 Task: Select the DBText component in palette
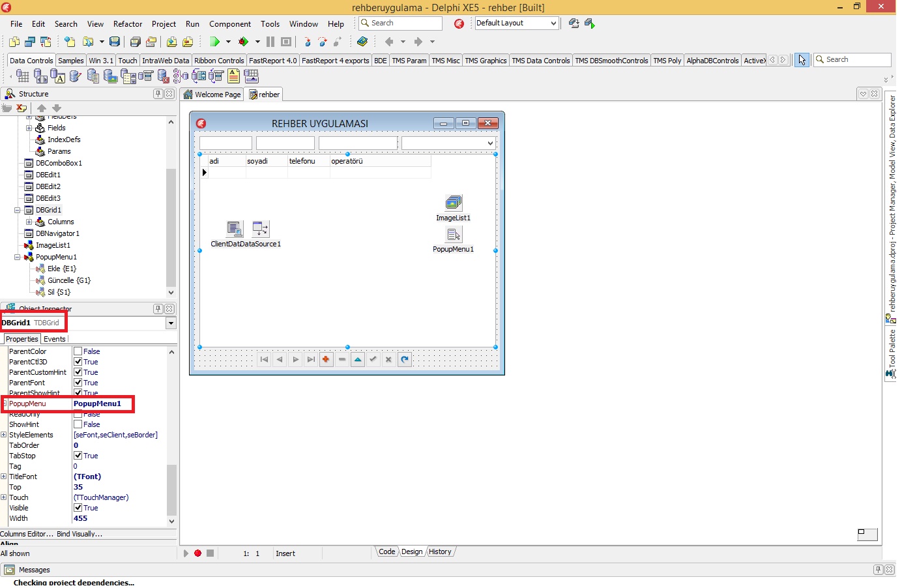(x=58, y=76)
